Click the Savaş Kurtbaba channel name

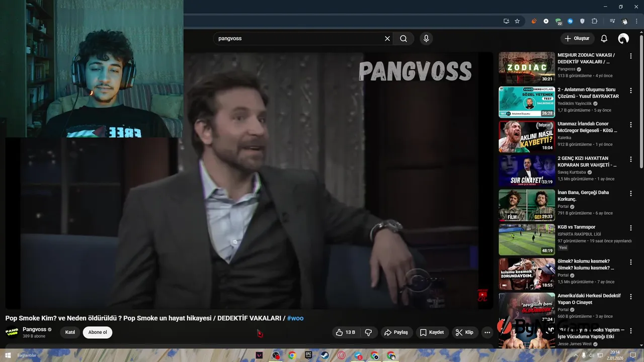point(572,172)
